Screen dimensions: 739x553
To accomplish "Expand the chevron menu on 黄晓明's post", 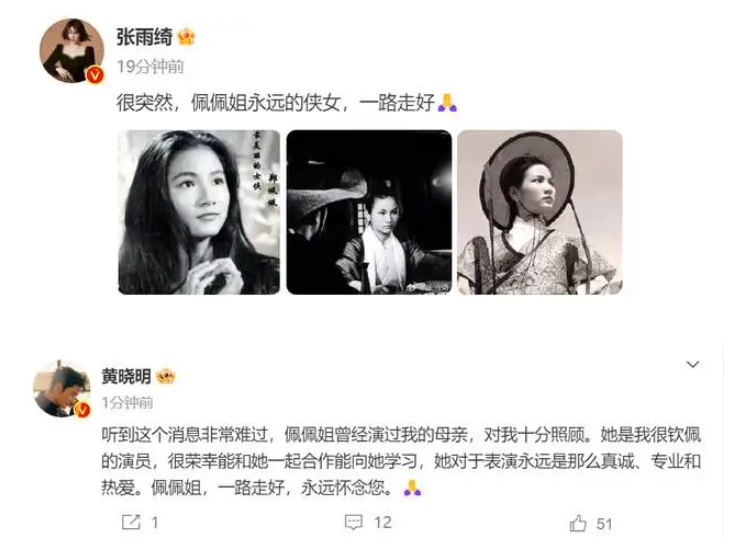I will pos(693,364).
